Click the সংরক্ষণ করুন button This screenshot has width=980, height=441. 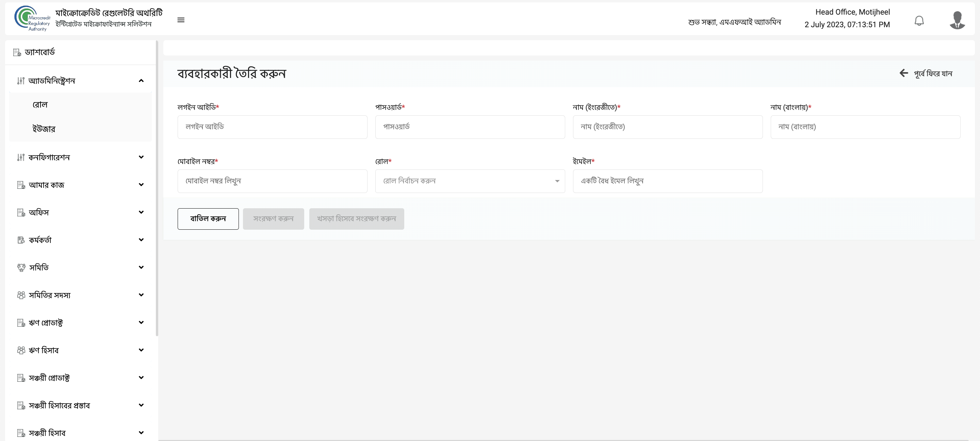click(274, 219)
